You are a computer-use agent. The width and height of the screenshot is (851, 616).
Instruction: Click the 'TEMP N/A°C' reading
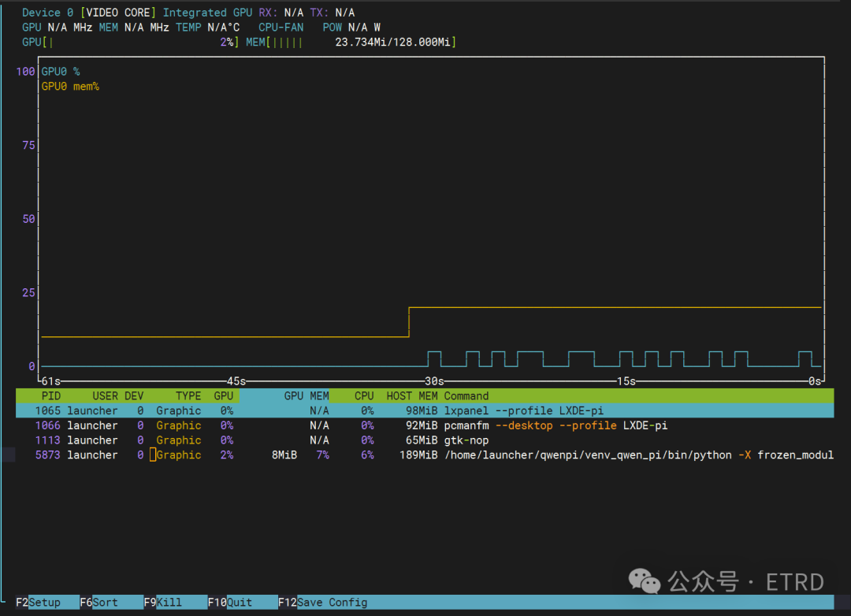click(207, 27)
